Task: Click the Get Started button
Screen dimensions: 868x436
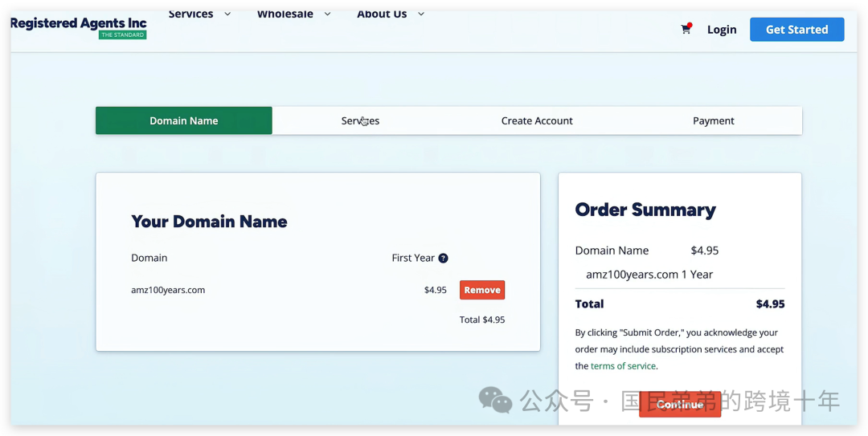Action: (796, 30)
